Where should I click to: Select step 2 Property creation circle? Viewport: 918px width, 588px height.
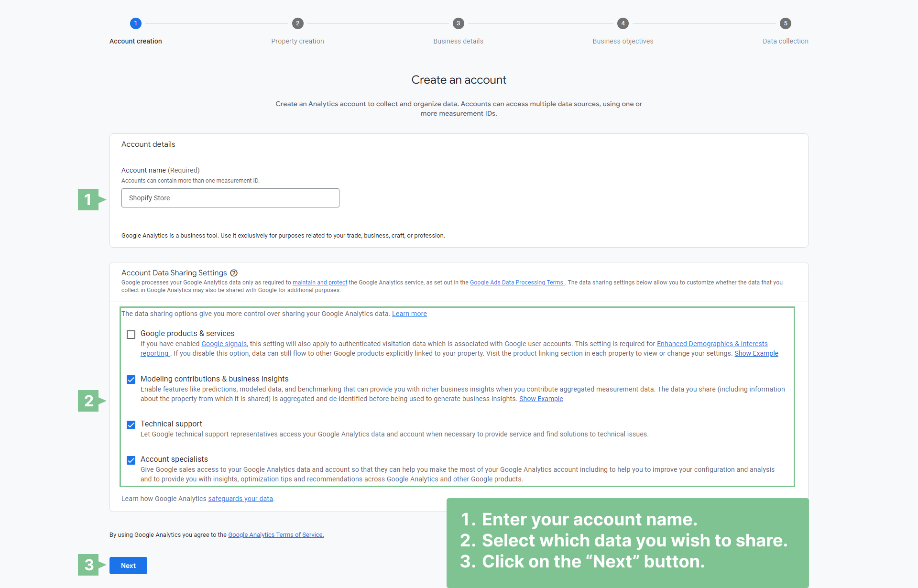click(298, 23)
